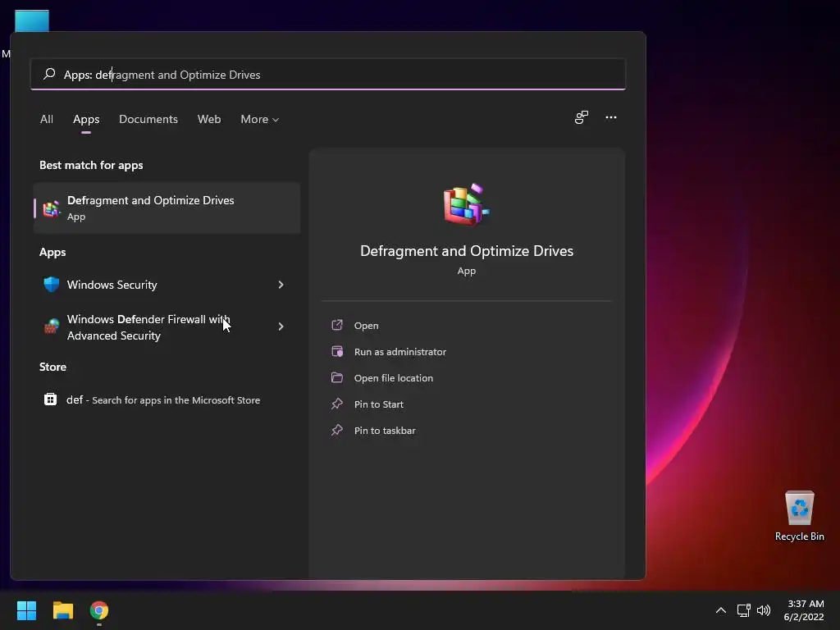
Task: Expand Windows Defender Firewall chevron
Action: click(281, 326)
